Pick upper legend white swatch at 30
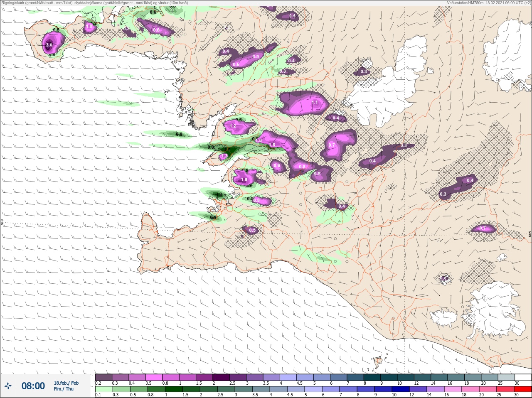532x398 pixels. (x=523, y=377)
